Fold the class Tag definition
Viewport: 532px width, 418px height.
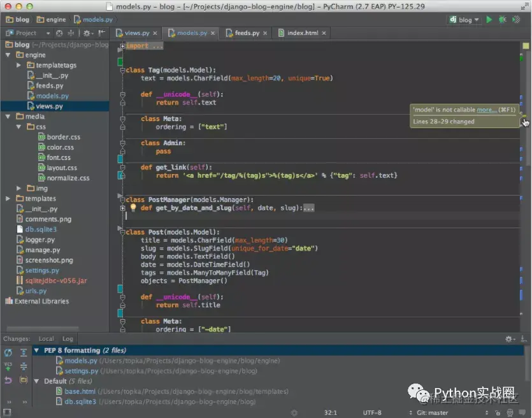(122, 70)
